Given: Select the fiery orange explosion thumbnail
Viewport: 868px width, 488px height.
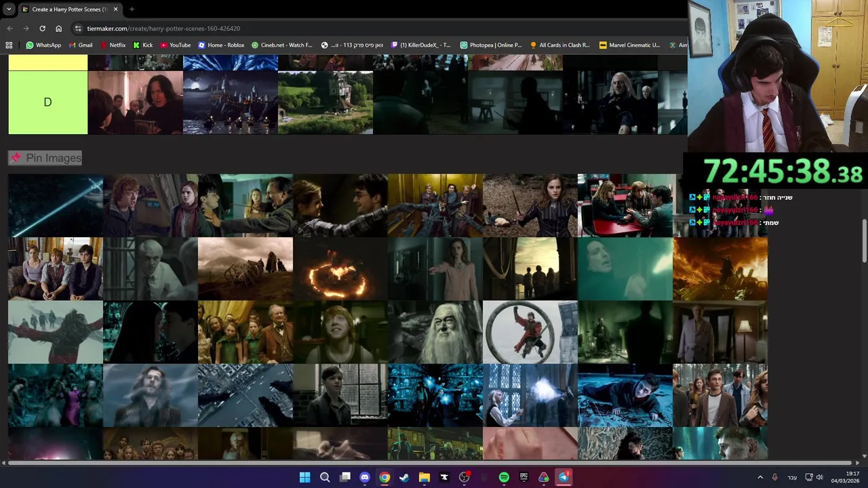Looking at the screenshot, I should [x=720, y=269].
